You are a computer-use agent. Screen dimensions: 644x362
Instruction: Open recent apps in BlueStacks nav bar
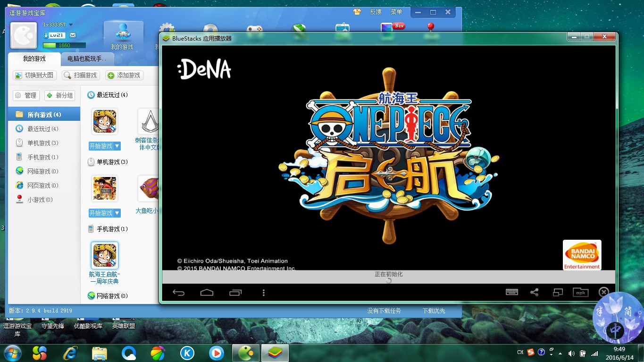[x=235, y=293]
